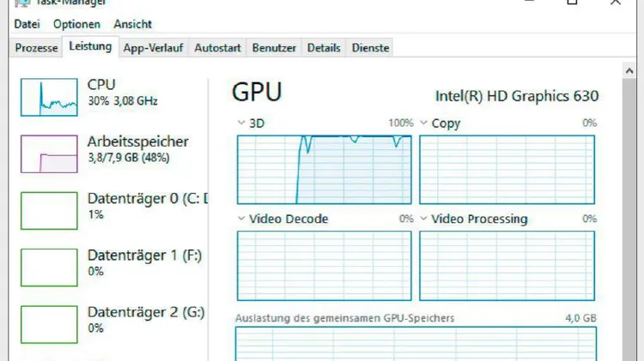644x361 pixels.
Task: Select the Datenträger 2 (G:) thumbnail
Action: (48, 323)
